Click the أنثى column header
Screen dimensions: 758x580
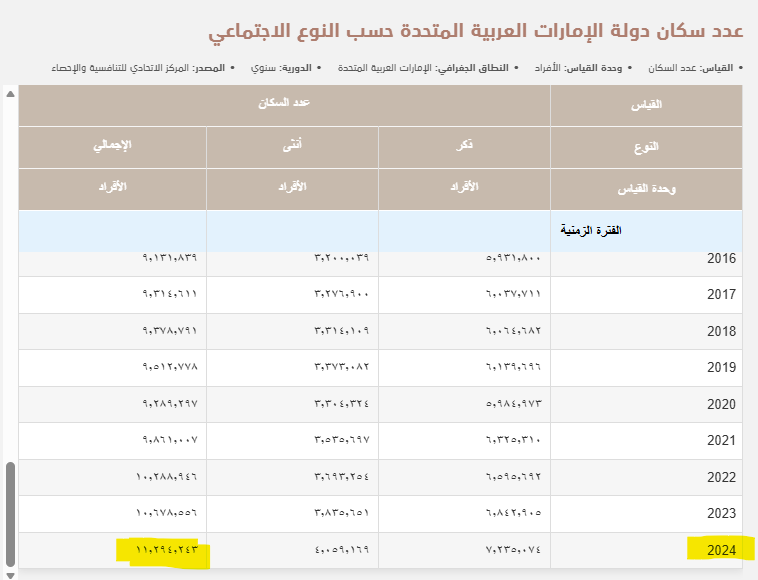292,147
